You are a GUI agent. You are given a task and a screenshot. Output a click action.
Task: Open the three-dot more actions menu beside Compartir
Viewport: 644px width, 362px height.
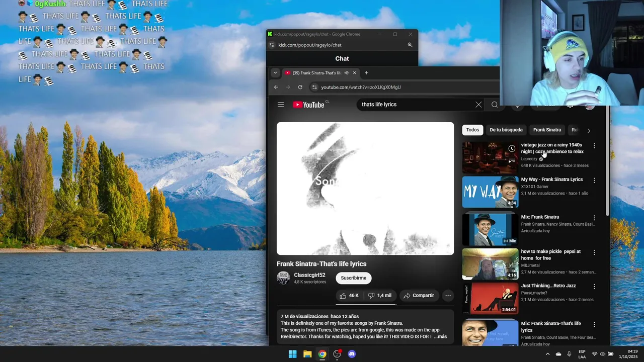coord(448,296)
